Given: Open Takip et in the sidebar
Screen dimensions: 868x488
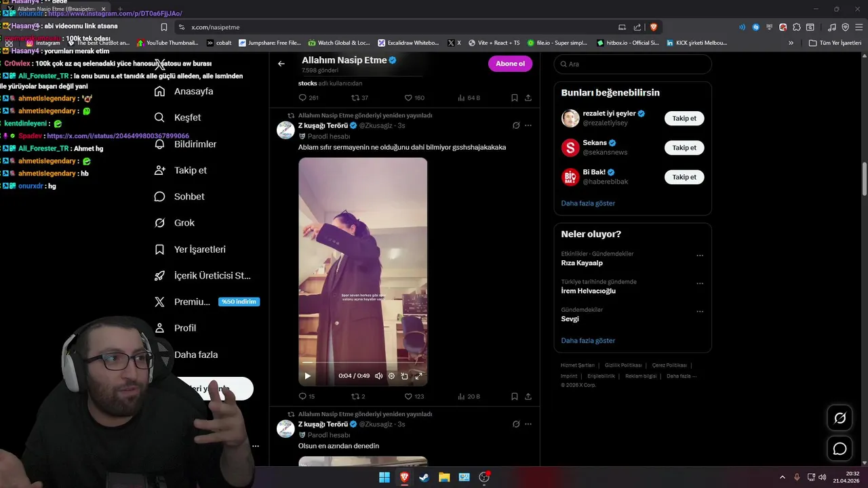Looking at the screenshot, I should (x=180, y=170).
